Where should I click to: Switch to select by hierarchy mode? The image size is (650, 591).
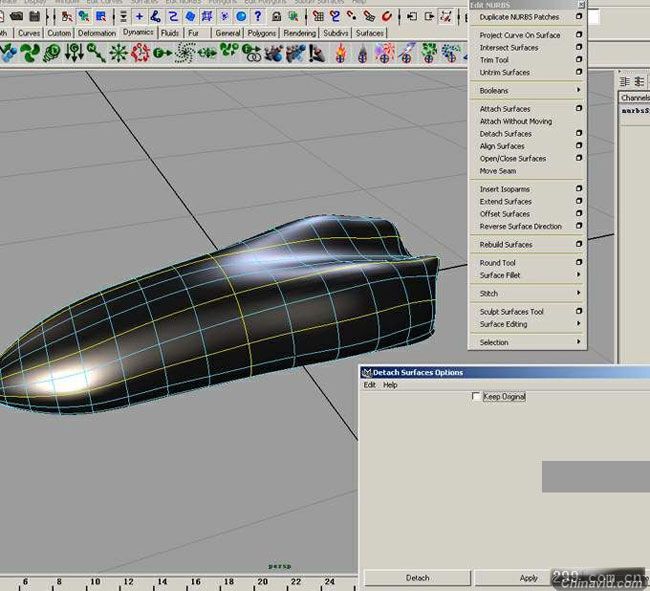pos(66,17)
